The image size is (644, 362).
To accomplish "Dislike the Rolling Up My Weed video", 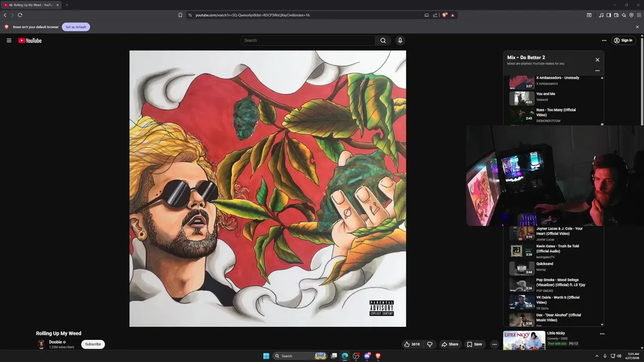I will coord(430,344).
